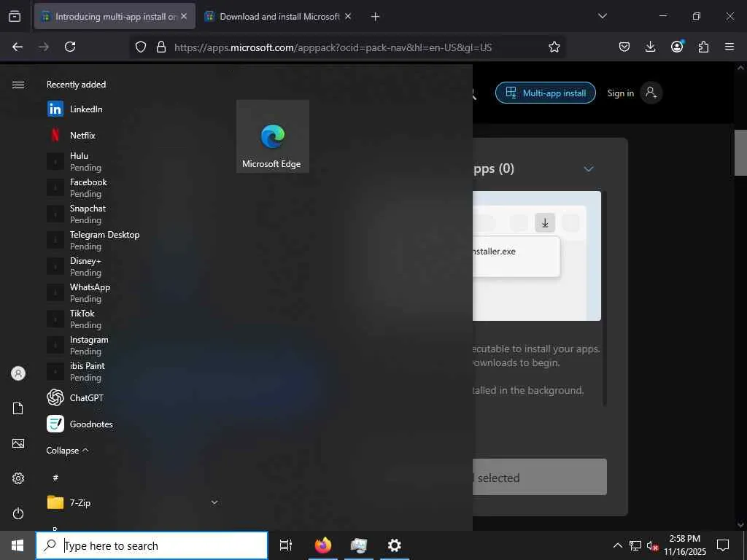Viewport: 747px width, 560px height.
Task: Open a new browser tab
Action: coord(376,17)
